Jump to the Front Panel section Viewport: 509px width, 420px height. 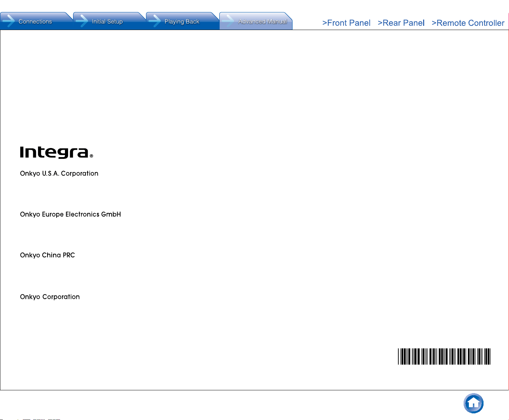pyautogui.click(x=346, y=23)
